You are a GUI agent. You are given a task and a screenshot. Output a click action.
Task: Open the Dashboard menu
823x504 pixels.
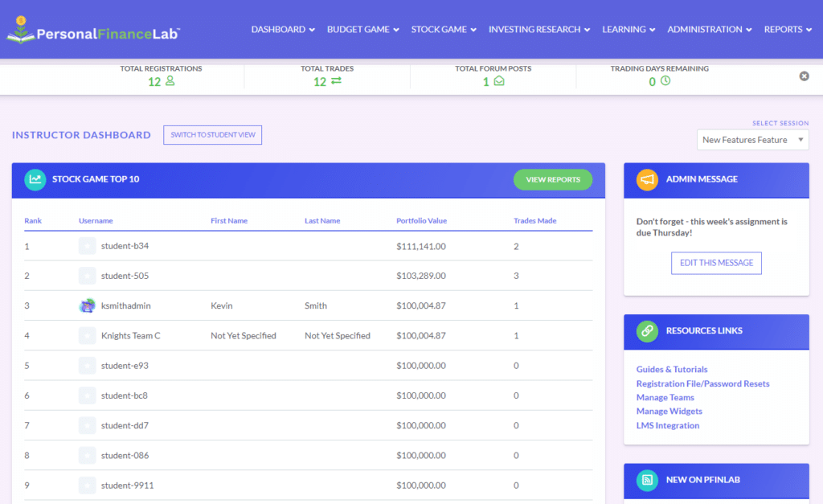[x=283, y=30]
